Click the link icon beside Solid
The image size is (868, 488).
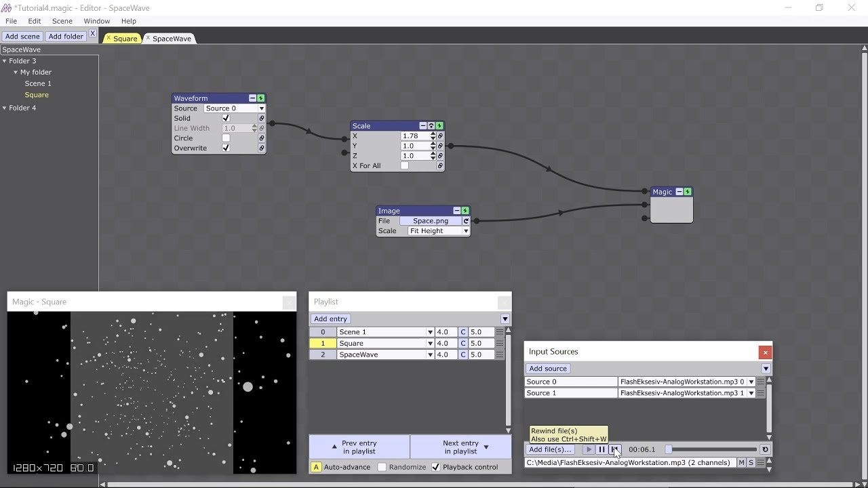[261, 118]
